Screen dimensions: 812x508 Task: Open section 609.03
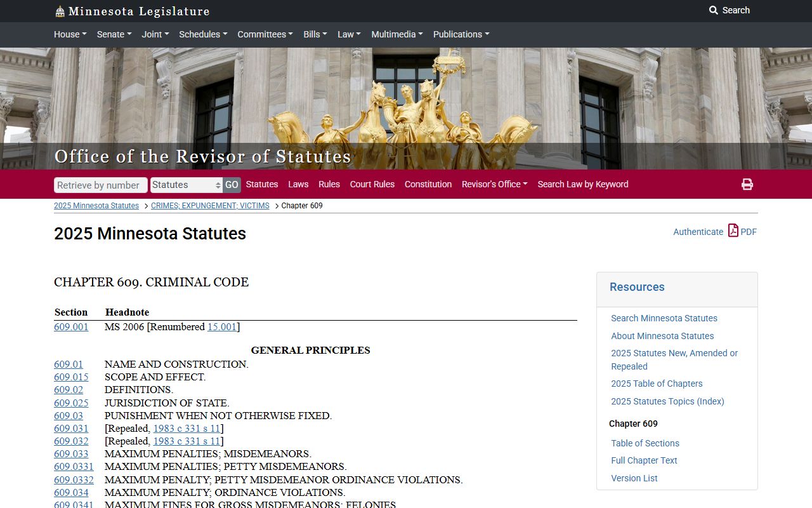[69, 416]
